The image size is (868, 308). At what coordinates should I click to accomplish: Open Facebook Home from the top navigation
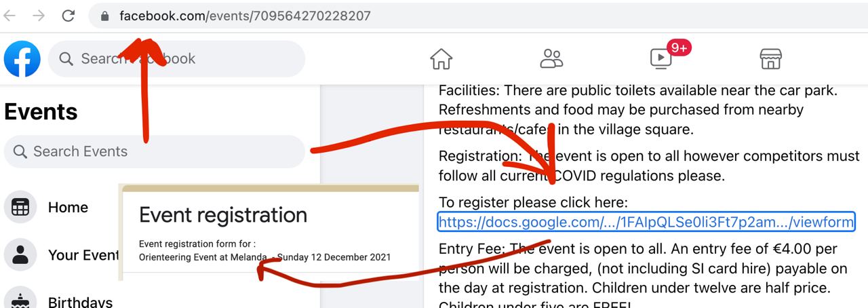[x=441, y=59]
